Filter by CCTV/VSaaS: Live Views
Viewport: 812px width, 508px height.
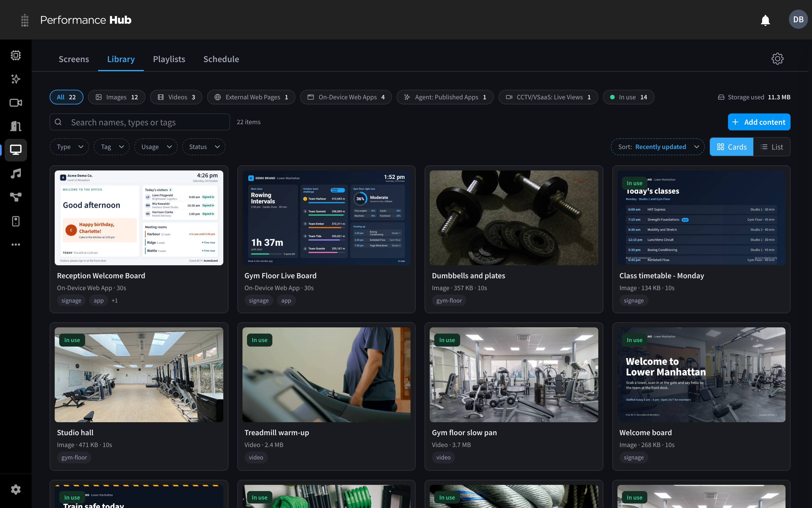pyautogui.click(x=548, y=97)
